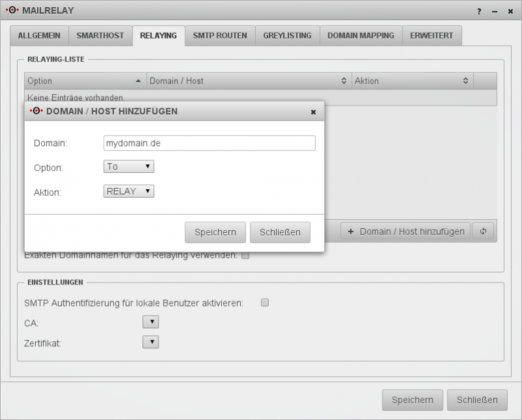
Task: Click the sort arrow on the Option column
Action: [138, 80]
